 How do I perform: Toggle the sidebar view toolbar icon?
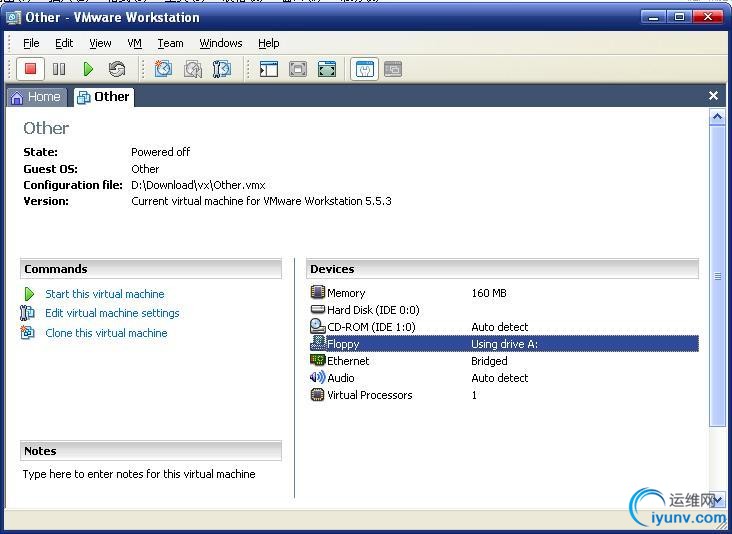click(268, 70)
